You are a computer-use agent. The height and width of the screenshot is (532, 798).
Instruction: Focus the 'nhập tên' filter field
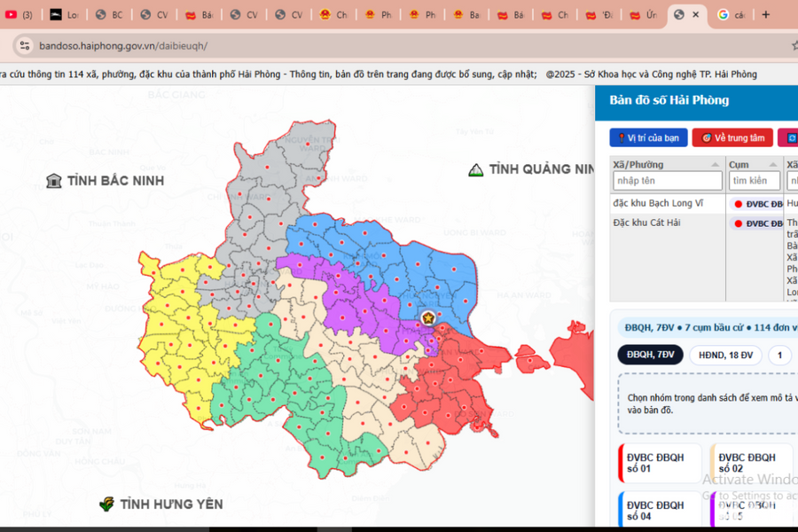tap(667, 181)
